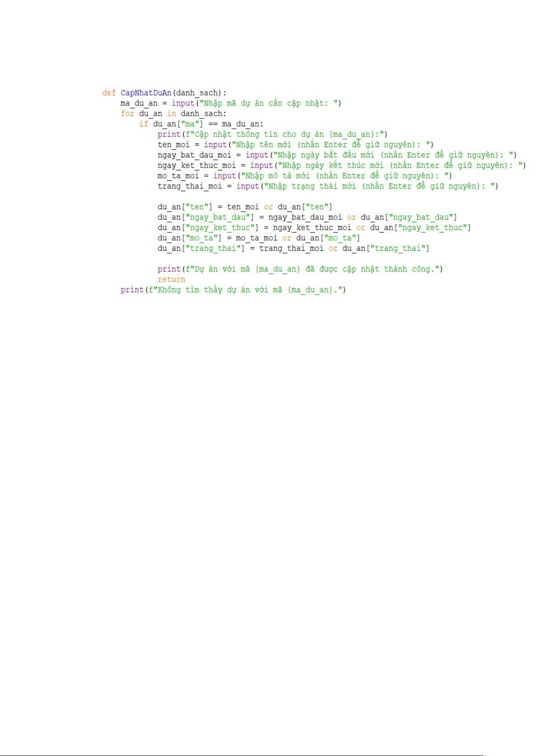Click the du_an["trang_thai"] assignment start
This screenshot has height=756, width=535.
pos(201,248)
